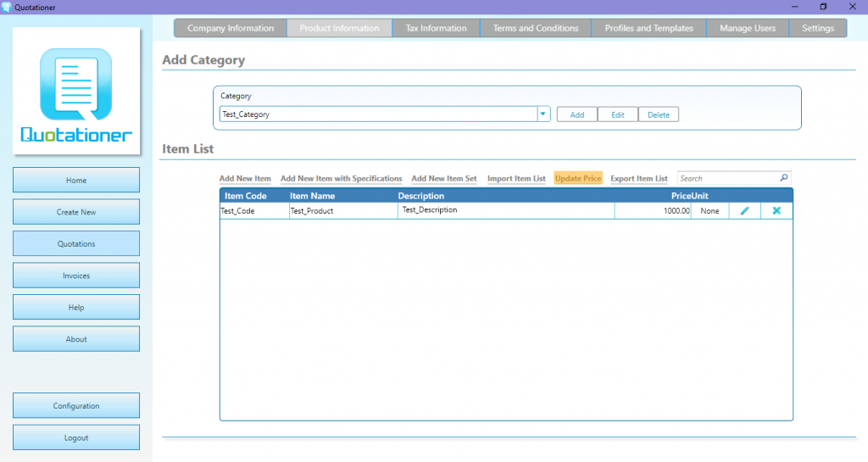
Task: Go to Terms and Conditions tab
Action: [536, 28]
